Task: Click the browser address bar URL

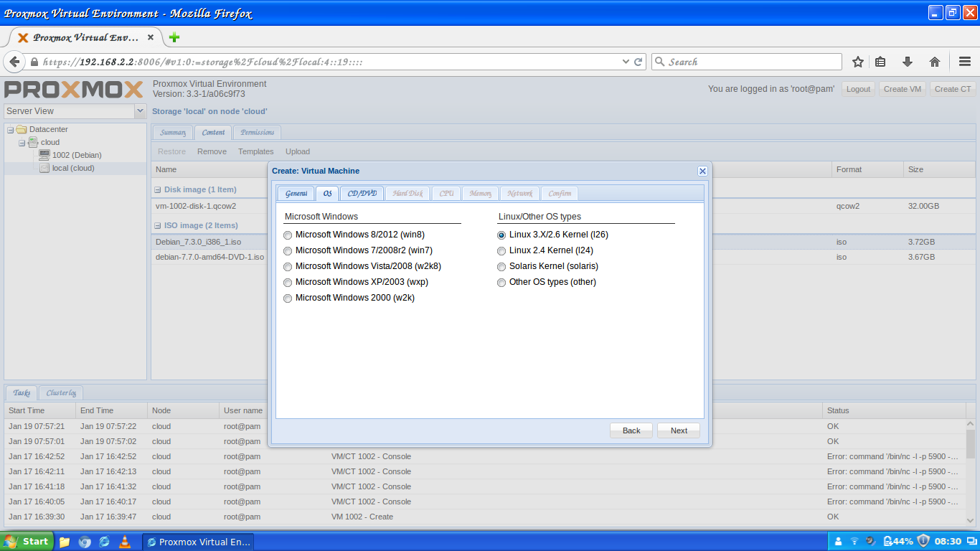Action: [x=202, y=62]
